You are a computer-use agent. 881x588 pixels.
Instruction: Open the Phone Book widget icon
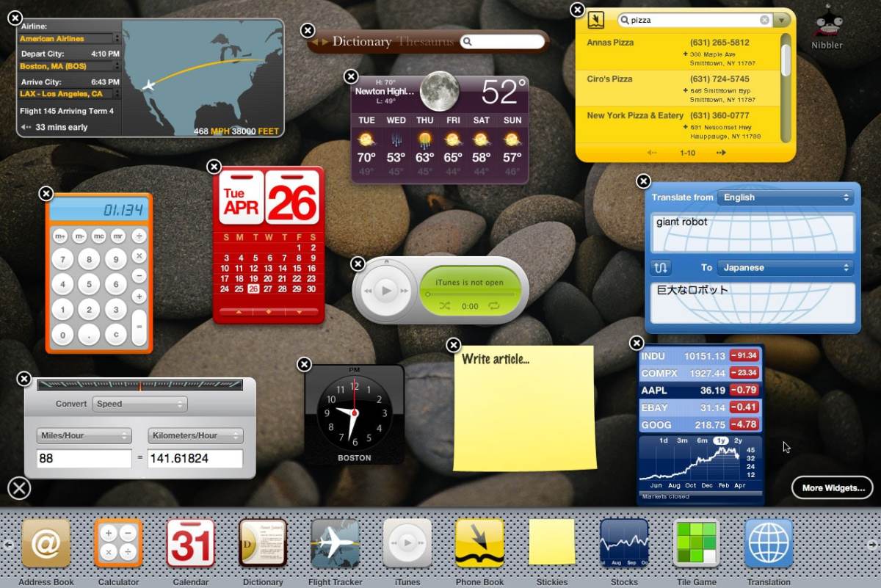click(479, 543)
